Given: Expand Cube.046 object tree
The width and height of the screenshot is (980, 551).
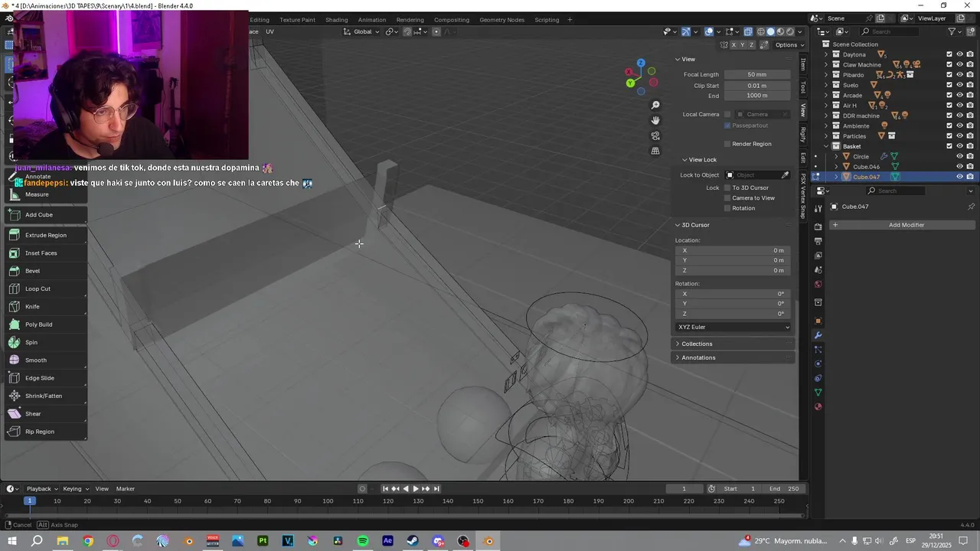Looking at the screenshot, I should pyautogui.click(x=836, y=167).
